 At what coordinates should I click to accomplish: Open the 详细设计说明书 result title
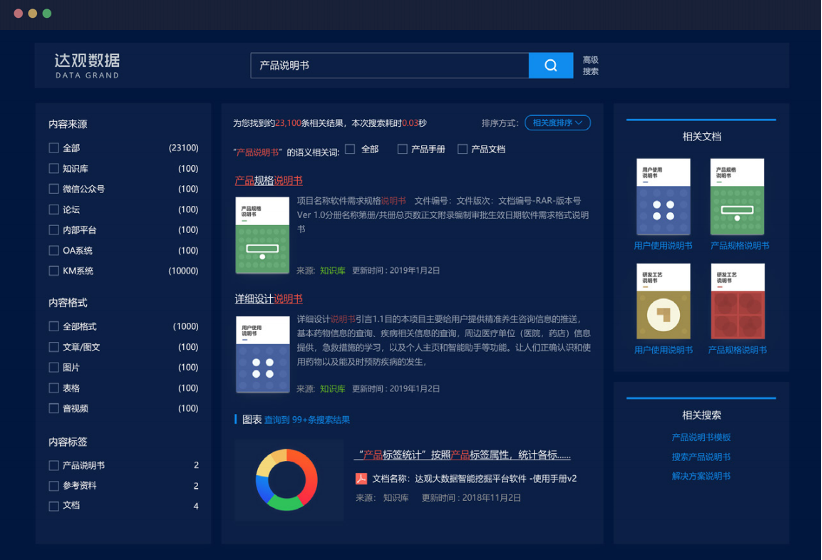268,299
